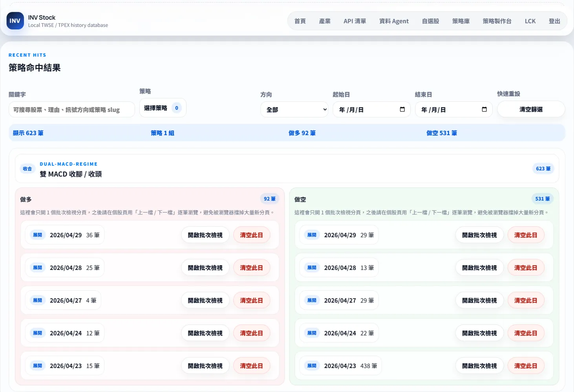Click the 92 筆 badge in 做多 panel
This screenshot has width=574, height=392.
tap(270, 199)
